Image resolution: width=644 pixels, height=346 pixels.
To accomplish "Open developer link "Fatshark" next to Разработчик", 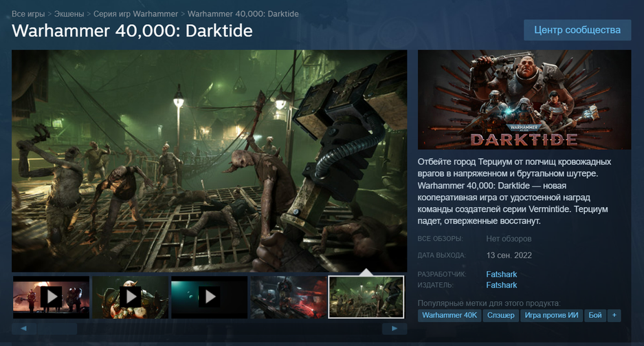I will pyautogui.click(x=502, y=274).
